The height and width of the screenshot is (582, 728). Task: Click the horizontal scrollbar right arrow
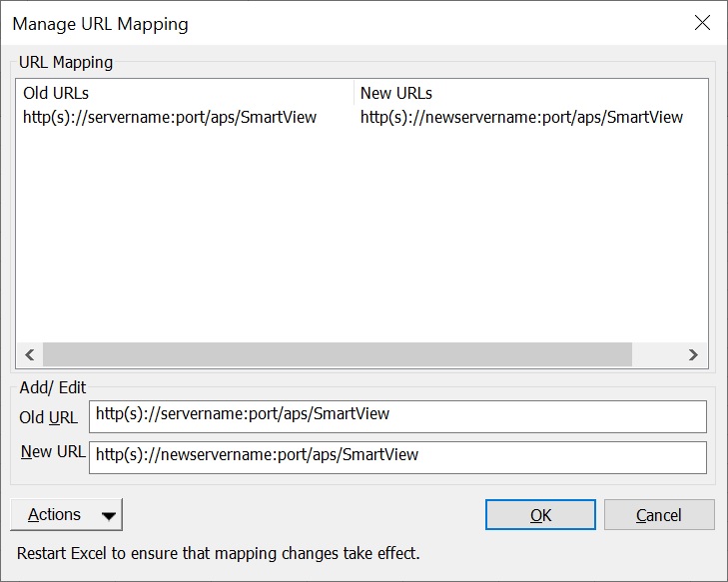click(x=693, y=355)
